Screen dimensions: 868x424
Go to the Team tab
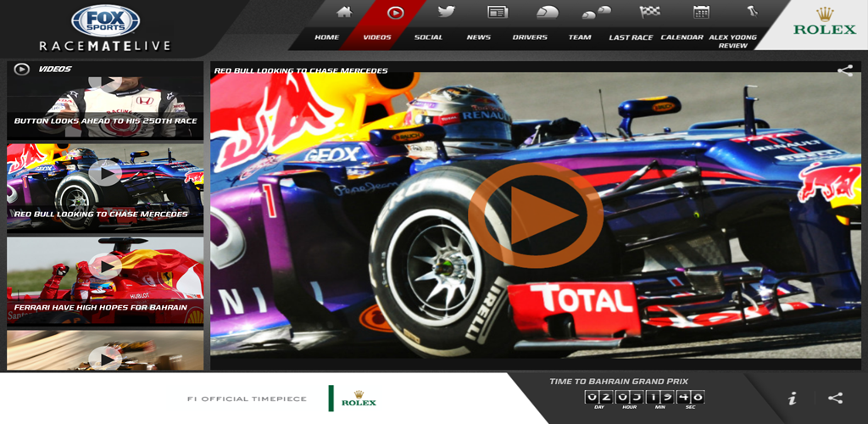pyautogui.click(x=580, y=37)
